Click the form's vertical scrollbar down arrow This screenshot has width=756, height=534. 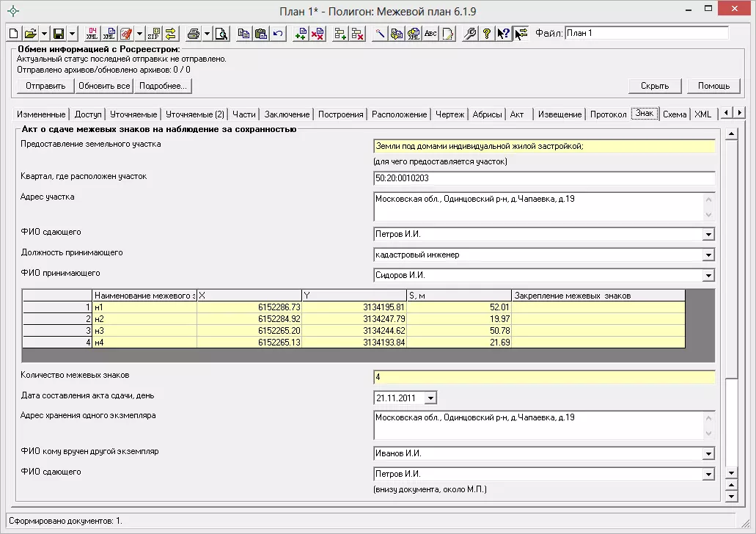point(731,473)
